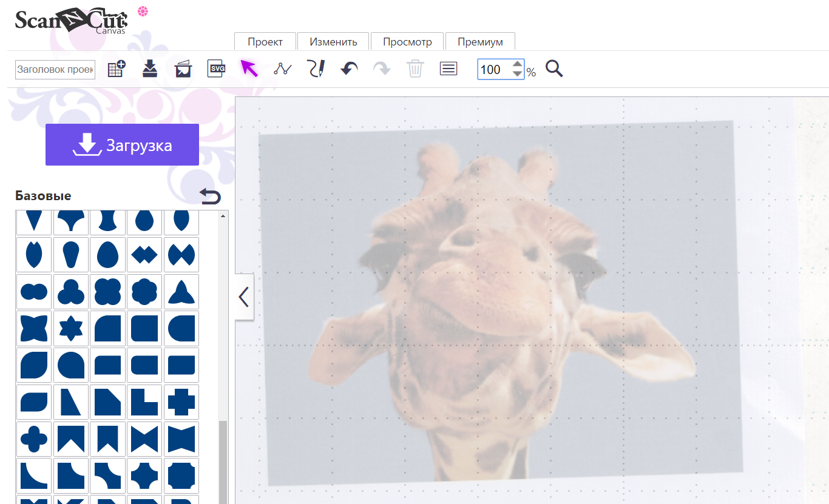Viewport: 829px width, 504px height.
Task: Increase zoom with the up stepper arrow
Action: coord(517,64)
